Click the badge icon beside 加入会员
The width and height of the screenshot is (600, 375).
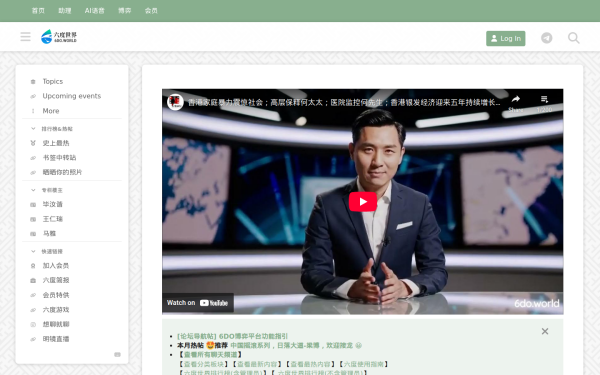point(33,266)
